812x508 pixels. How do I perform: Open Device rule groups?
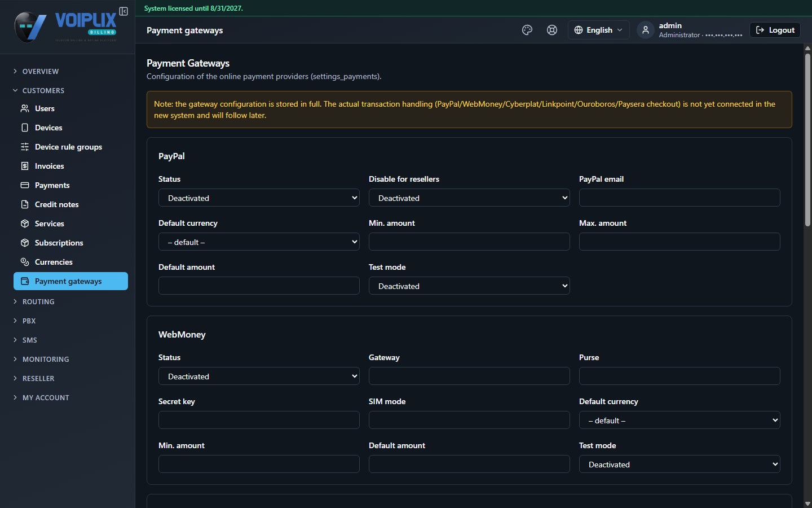(70, 147)
